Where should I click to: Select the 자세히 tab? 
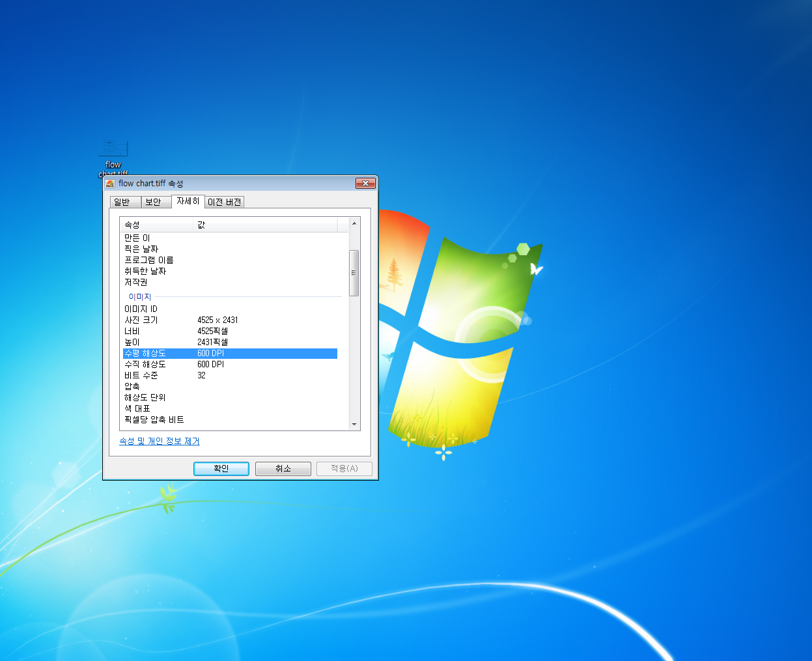coord(188,201)
